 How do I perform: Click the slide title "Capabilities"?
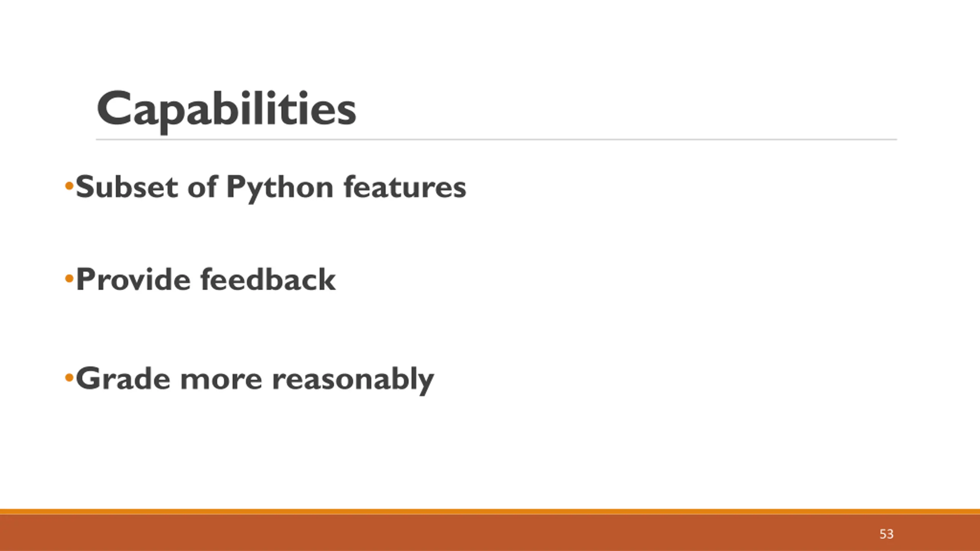point(226,109)
